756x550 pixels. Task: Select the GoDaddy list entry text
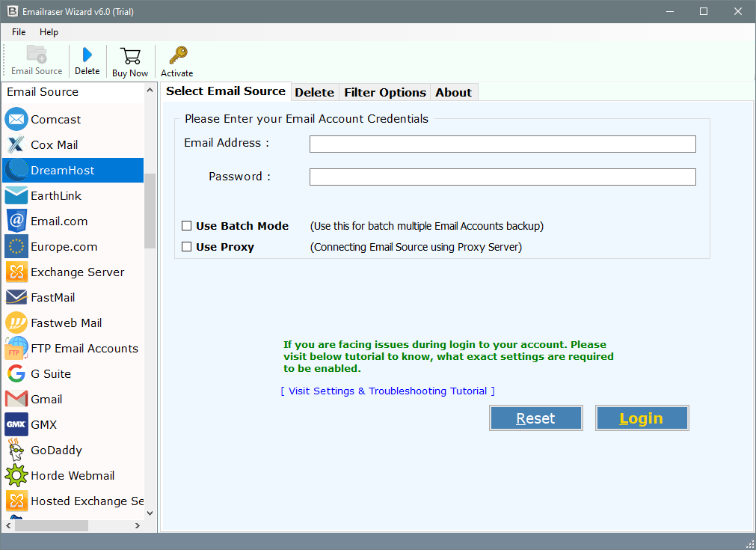(x=56, y=450)
